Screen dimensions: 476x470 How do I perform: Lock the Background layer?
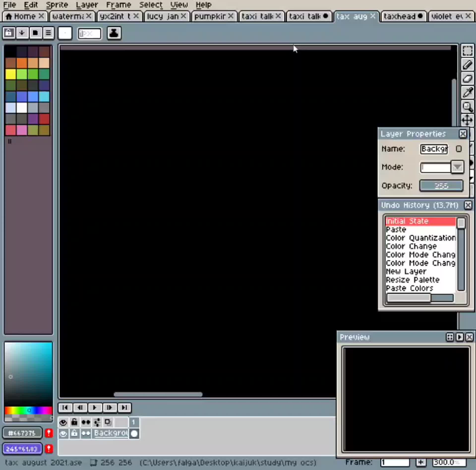pyautogui.click(x=74, y=434)
